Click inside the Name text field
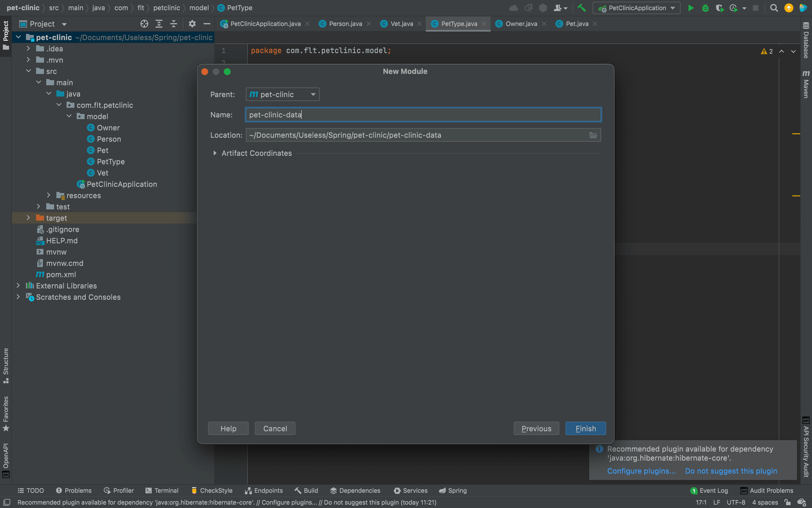The image size is (812, 508). point(423,115)
